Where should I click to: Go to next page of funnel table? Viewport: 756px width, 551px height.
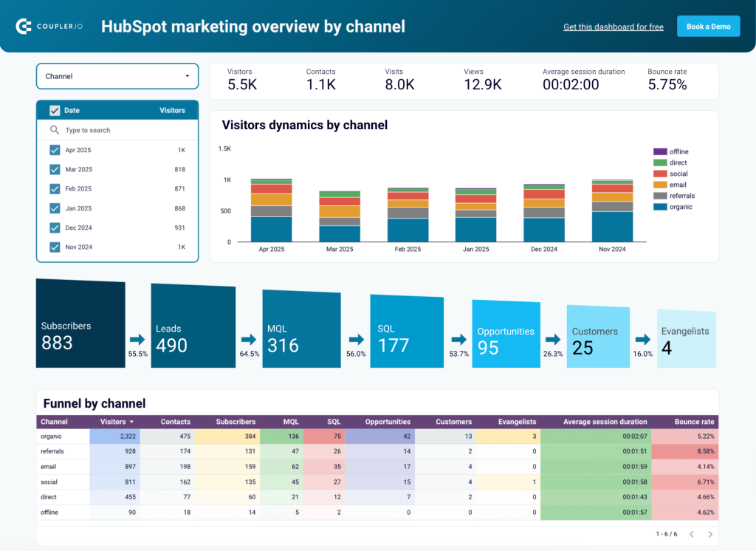coord(710,534)
